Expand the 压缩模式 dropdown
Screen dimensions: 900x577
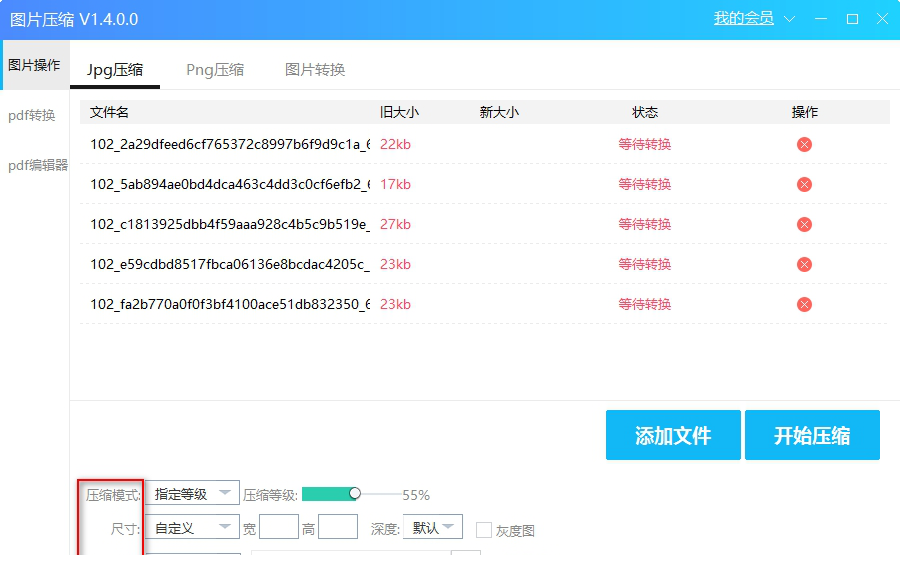(192, 493)
